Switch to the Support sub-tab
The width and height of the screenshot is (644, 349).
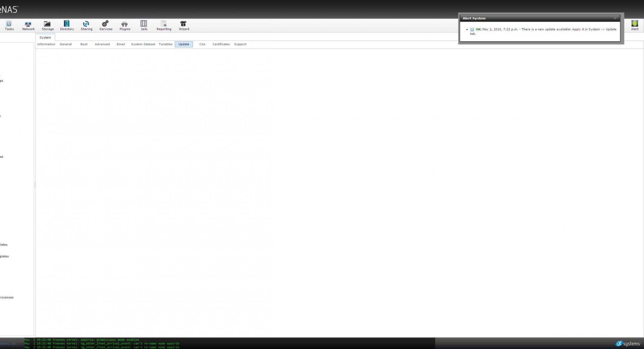[x=240, y=44]
